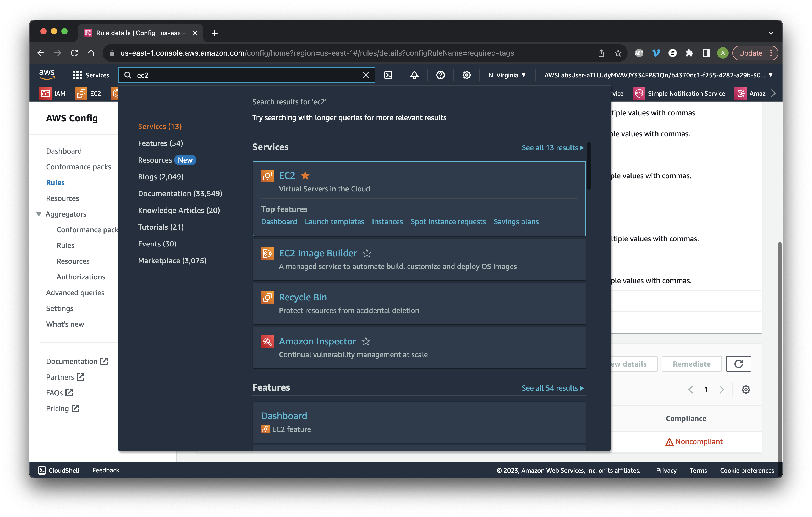Open Savings plans feature link
The width and height of the screenshot is (812, 517).
516,221
